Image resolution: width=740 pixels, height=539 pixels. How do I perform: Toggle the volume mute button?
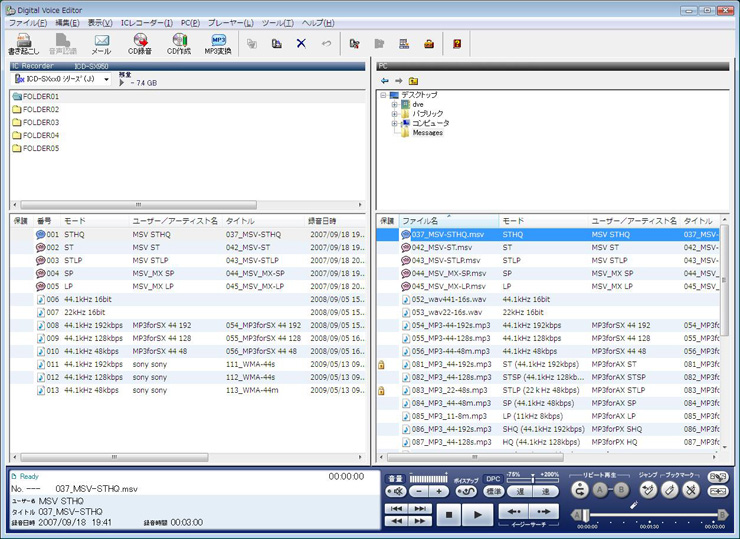point(396,492)
